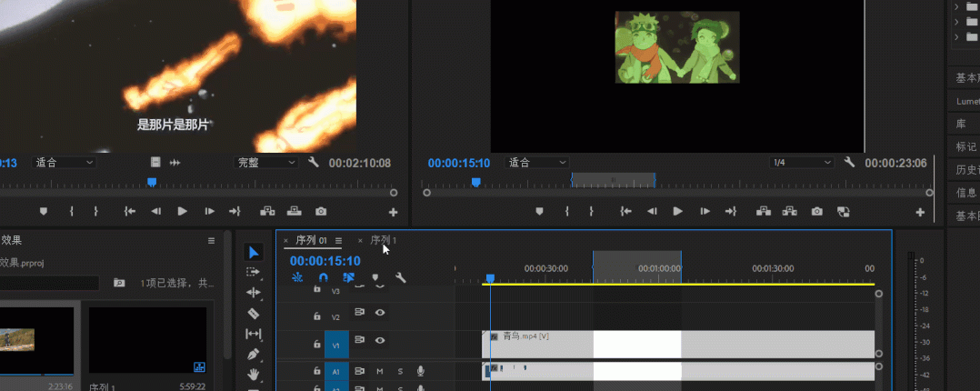Close the 序列 1 tab
This screenshot has height=391, width=980.
360,240
